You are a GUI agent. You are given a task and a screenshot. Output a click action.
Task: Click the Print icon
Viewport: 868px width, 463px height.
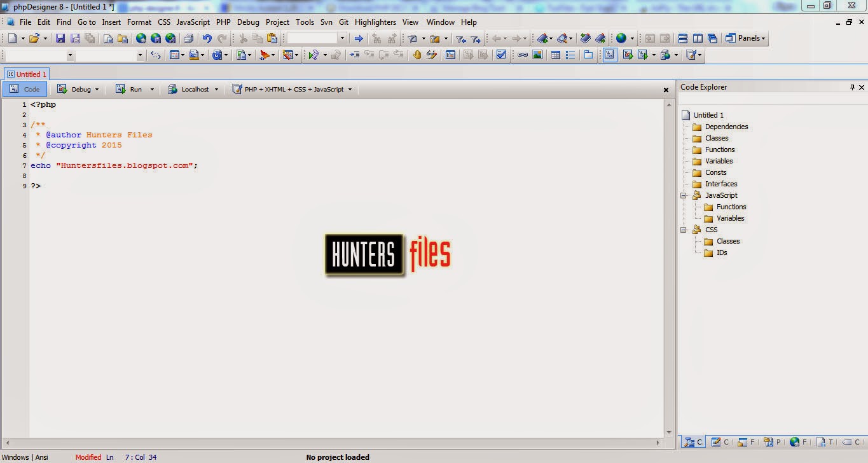[x=188, y=38]
